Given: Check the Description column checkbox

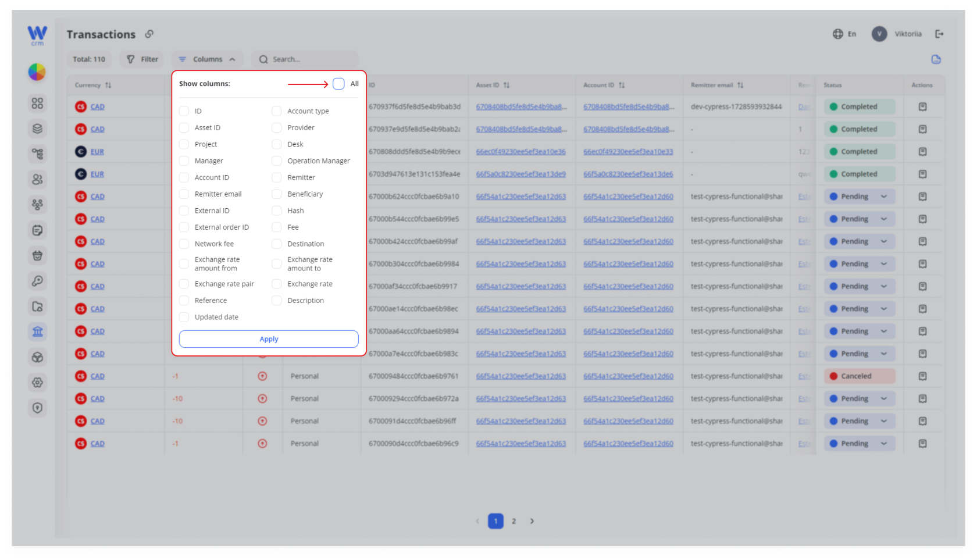Looking at the screenshot, I should 277,300.
